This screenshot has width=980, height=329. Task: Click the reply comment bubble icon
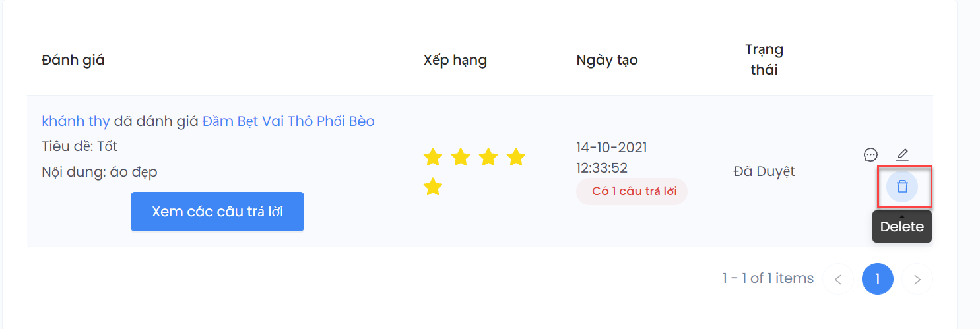pos(870,155)
